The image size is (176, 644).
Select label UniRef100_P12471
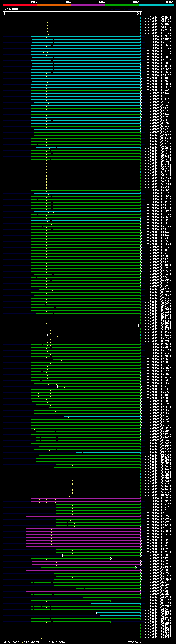coord(158,416)
